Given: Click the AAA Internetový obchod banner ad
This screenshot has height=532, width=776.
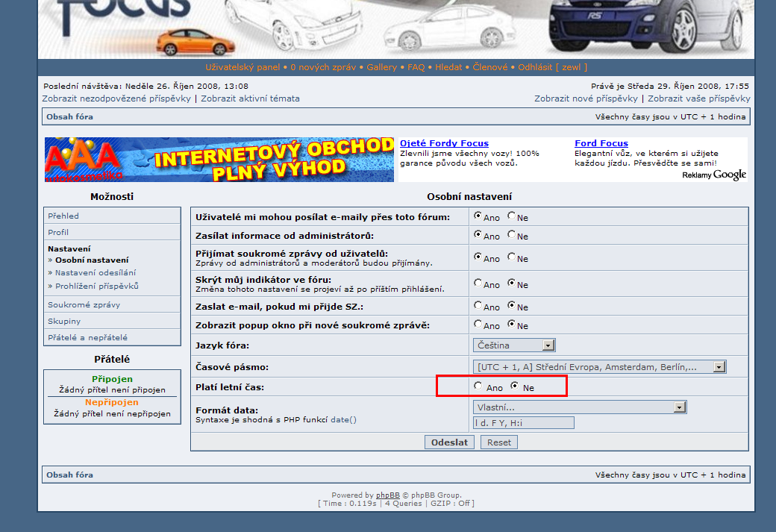Looking at the screenshot, I should [x=219, y=160].
